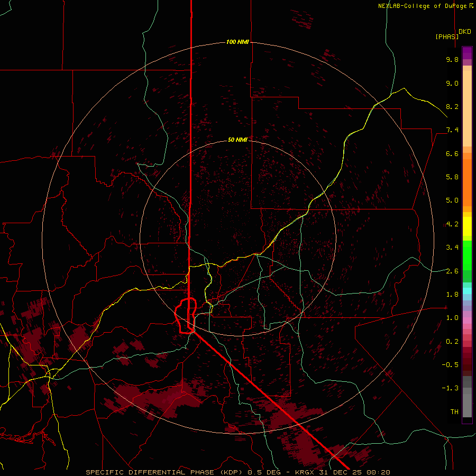The image size is (476, 476).
Task: Click the KRGX radar site identifier
Action: click(304, 472)
